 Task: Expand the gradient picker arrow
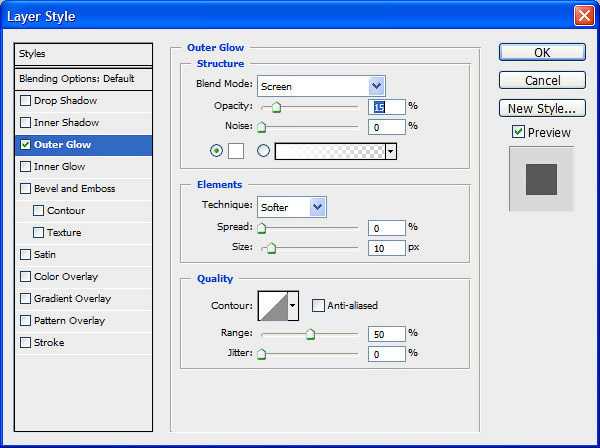tap(391, 151)
